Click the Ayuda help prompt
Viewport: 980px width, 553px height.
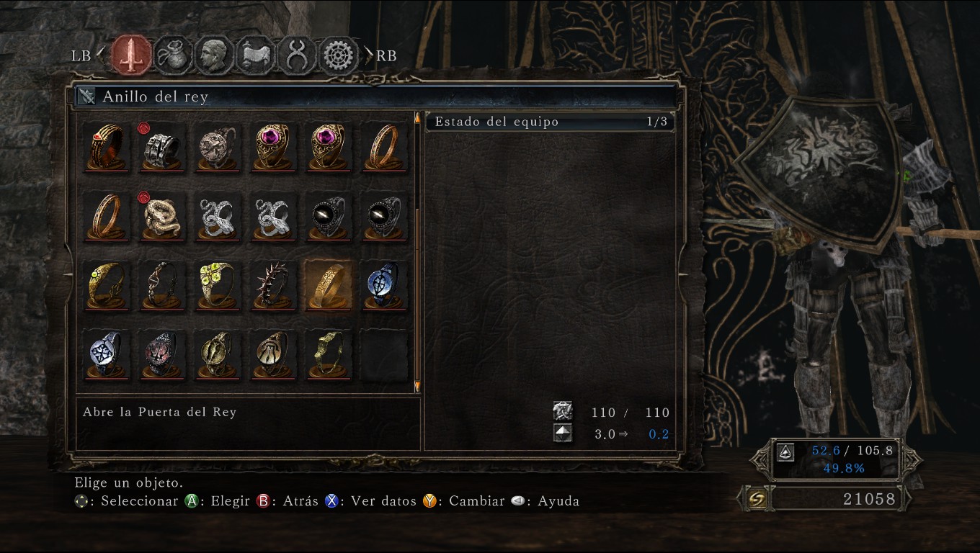(545, 501)
